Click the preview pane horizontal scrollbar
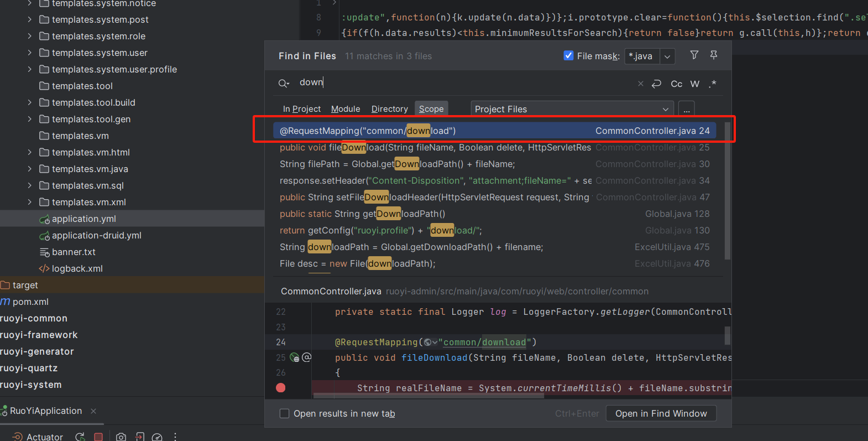Viewport: 868px width, 441px height. tap(428, 396)
